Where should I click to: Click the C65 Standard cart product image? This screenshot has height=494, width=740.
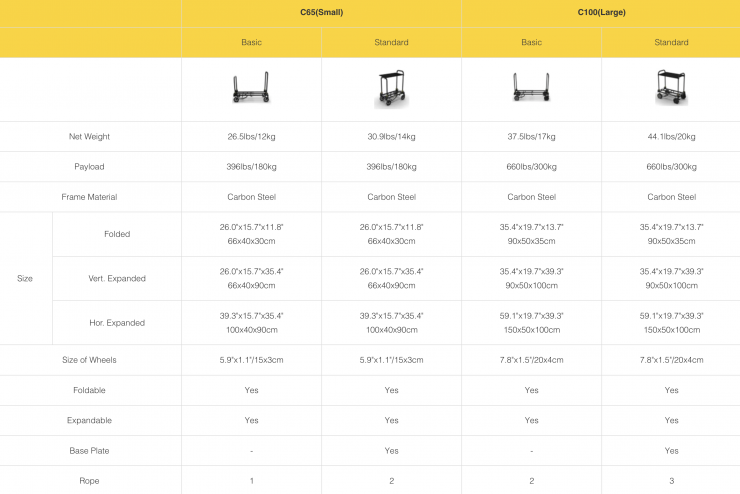(x=391, y=90)
